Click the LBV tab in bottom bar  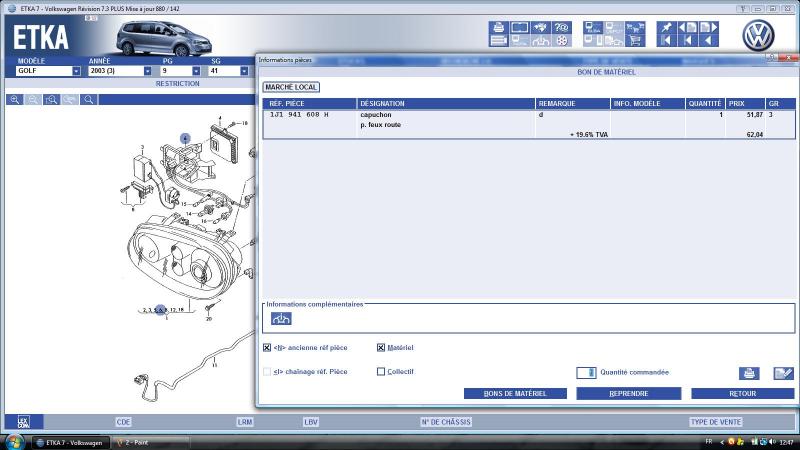pos(311,422)
